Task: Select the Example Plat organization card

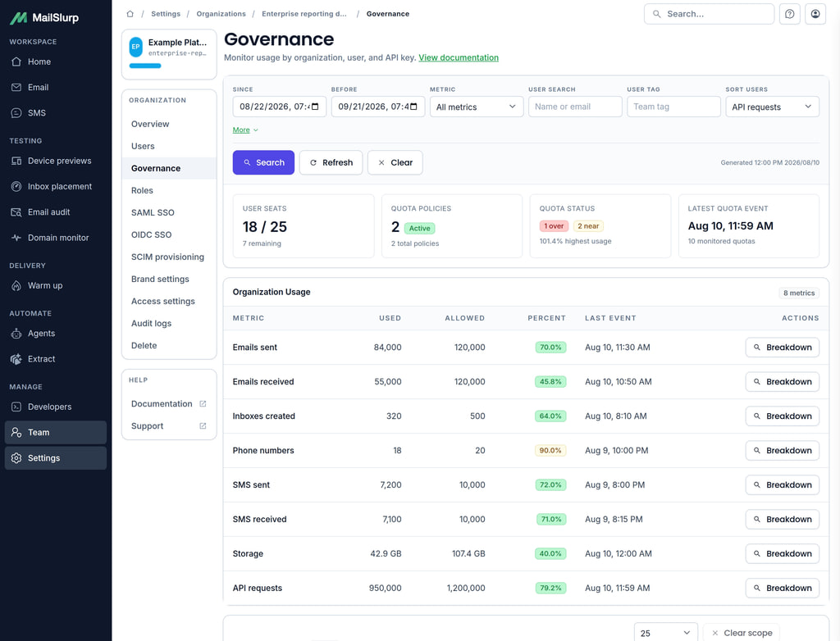Action: click(169, 54)
